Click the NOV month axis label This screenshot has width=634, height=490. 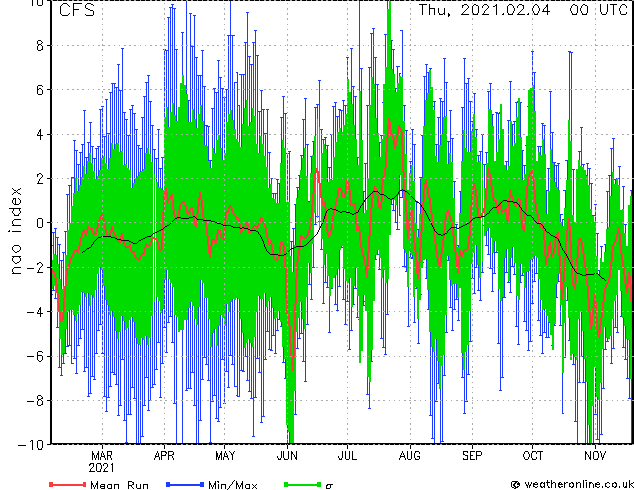click(595, 456)
